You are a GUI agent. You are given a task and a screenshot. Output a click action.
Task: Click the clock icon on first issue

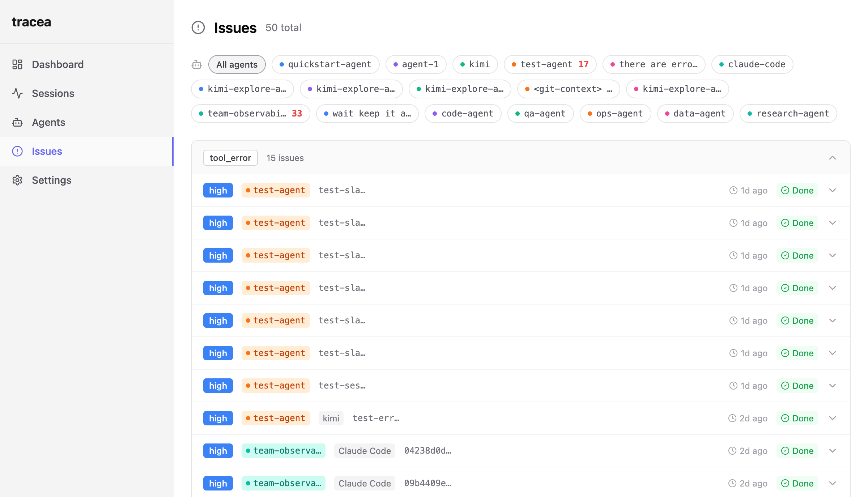733,190
